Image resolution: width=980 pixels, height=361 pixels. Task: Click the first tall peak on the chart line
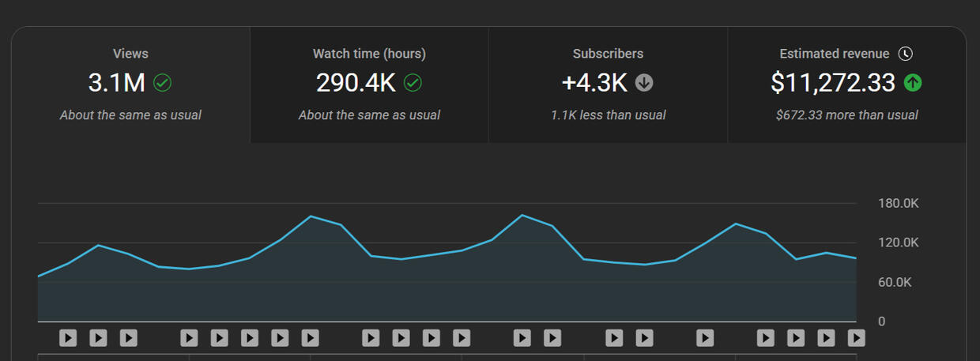pos(311,216)
